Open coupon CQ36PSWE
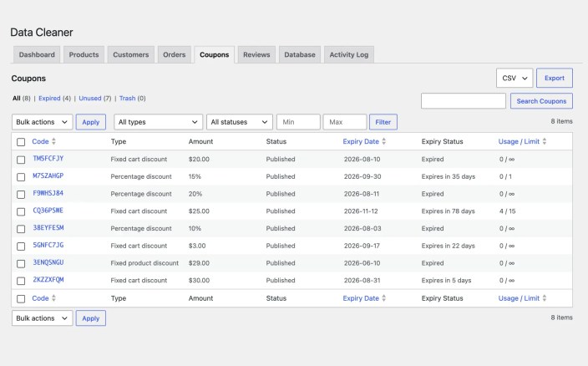This screenshot has height=366, width=588. point(48,211)
